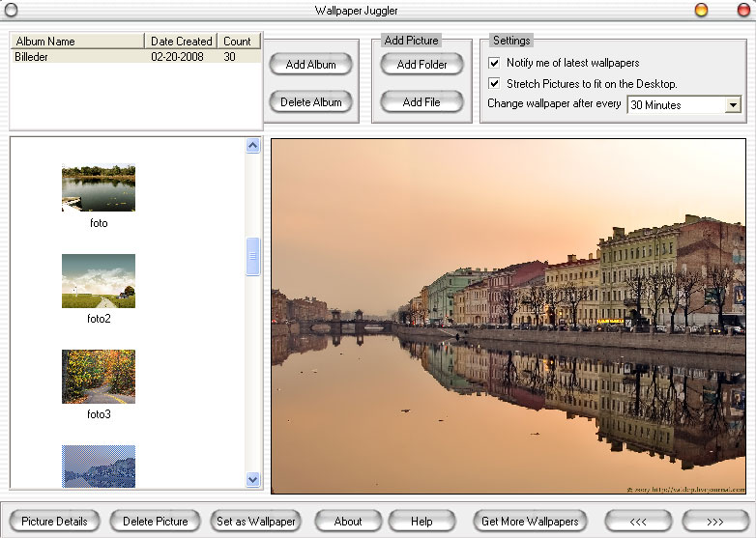756x538 pixels.
Task: Click the Date Created column header
Action: coord(181,42)
